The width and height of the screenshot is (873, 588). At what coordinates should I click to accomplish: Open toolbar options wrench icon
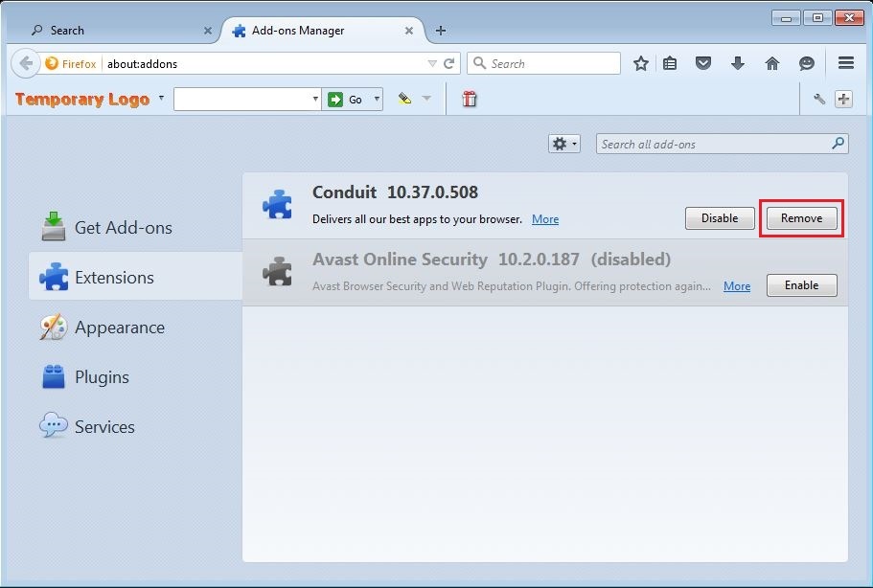tap(819, 99)
